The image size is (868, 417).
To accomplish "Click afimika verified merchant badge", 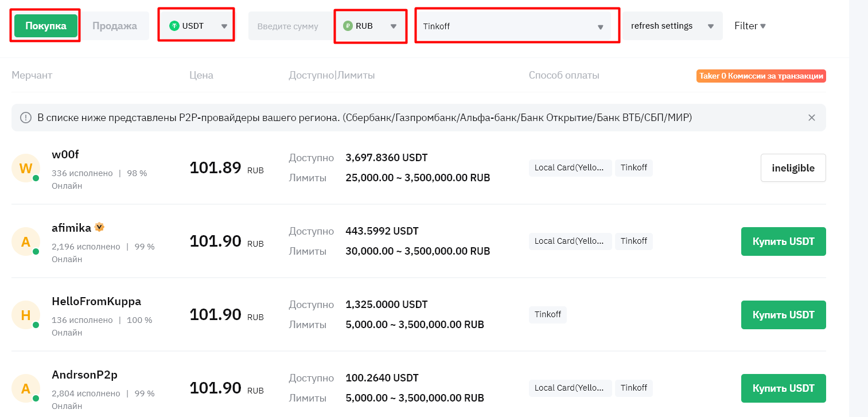I will click(99, 227).
